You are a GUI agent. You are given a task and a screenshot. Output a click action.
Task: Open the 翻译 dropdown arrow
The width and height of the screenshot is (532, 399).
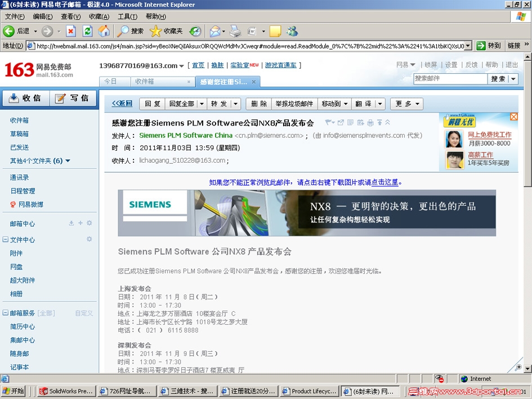click(x=381, y=104)
